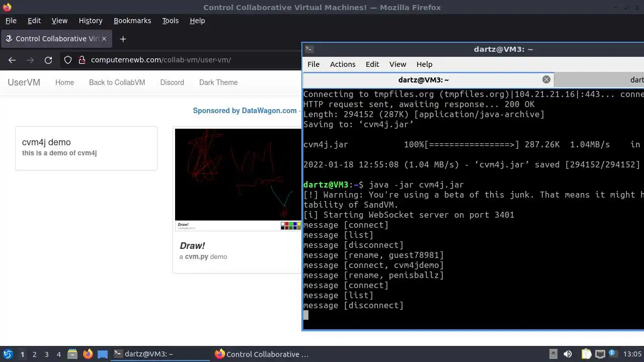Screen dimensions: 644x362
Task: Switch to the second terminal tab
Action: pyautogui.click(x=599, y=79)
